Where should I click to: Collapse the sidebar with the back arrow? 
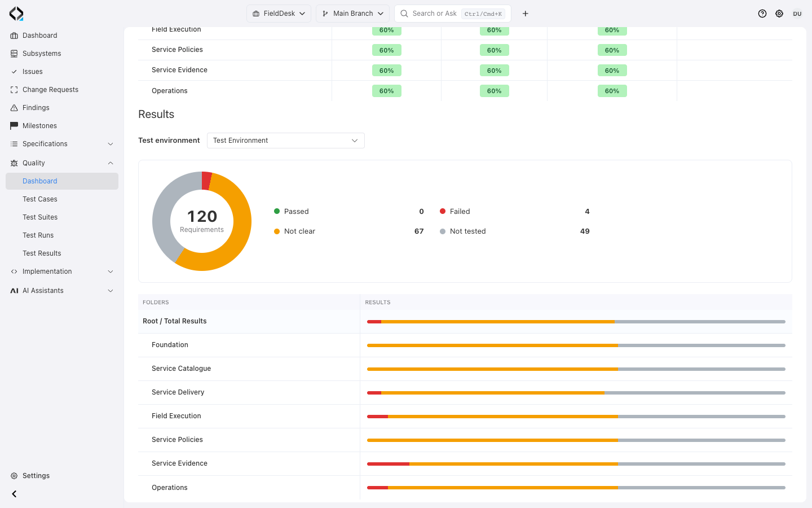(14, 494)
